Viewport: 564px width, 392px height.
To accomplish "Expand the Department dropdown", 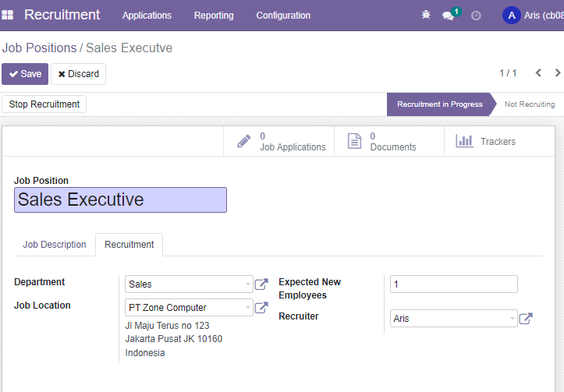I will [248, 284].
